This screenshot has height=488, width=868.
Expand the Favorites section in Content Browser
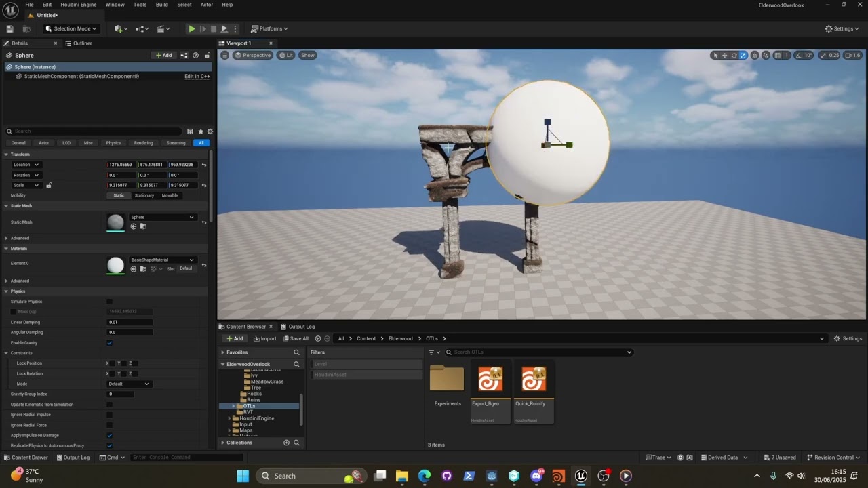coord(222,352)
